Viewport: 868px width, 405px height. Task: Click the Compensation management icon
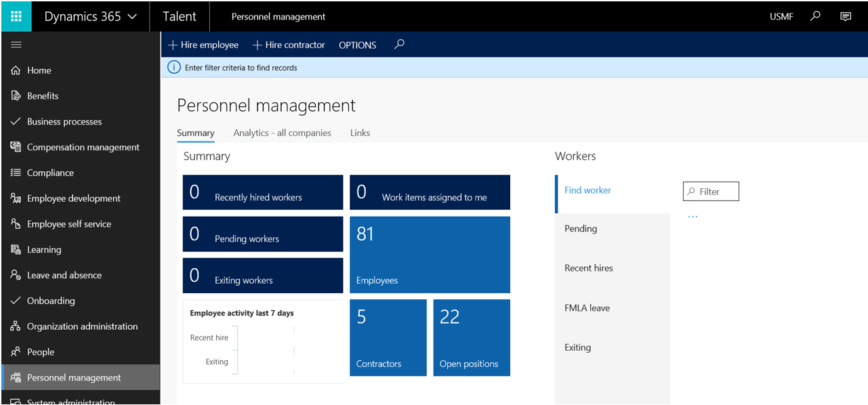[x=16, y=147]
